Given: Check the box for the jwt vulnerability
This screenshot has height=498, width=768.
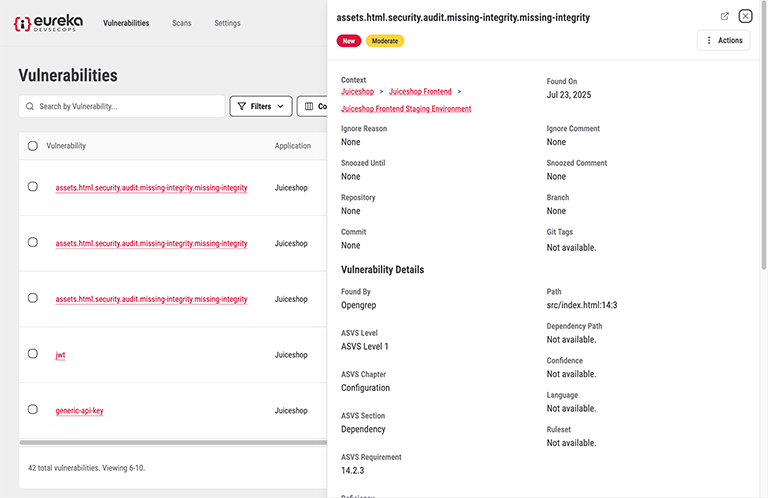Looking at the screenshot, I should click(x=33, y=354).
